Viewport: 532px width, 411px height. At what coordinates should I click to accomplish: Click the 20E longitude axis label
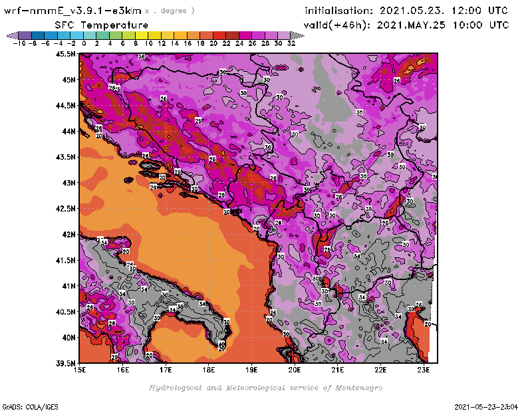pos(295,370)
